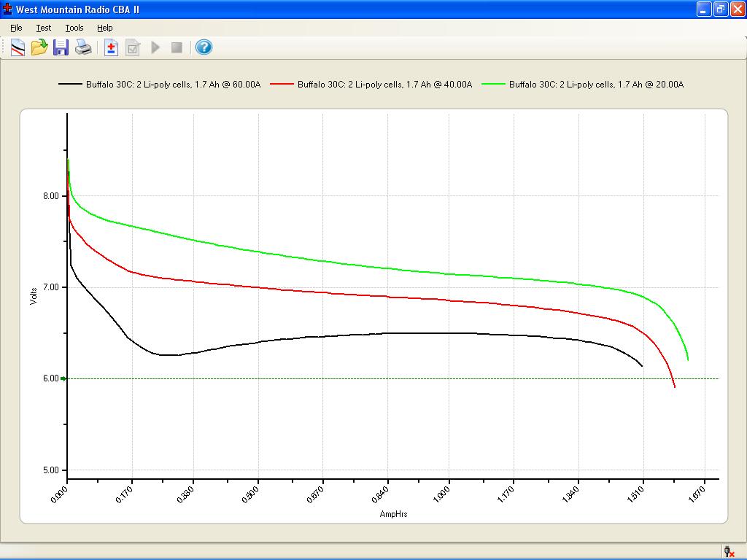Open the Help menu

(x=105, y=28)
